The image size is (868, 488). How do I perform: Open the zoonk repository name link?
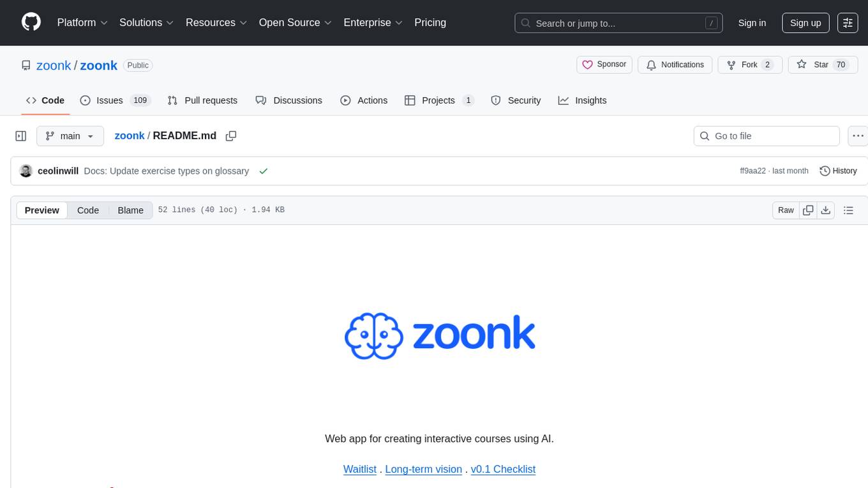(98, 65)
